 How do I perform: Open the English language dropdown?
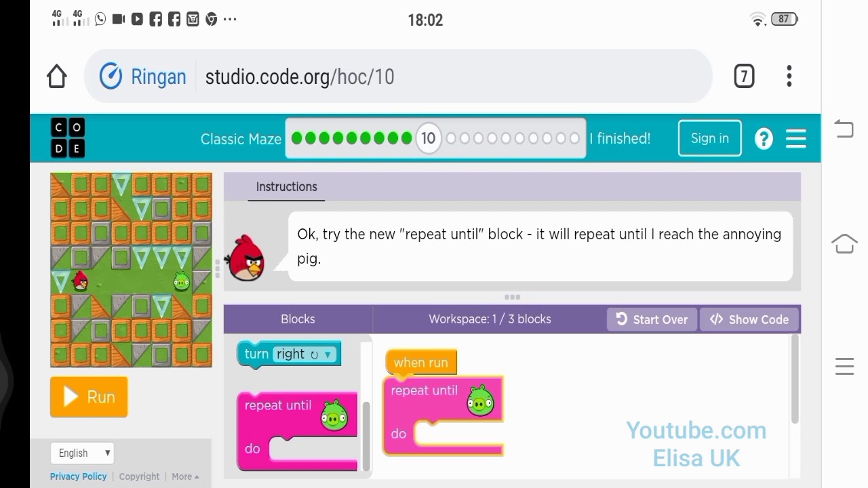coord(83,453)
